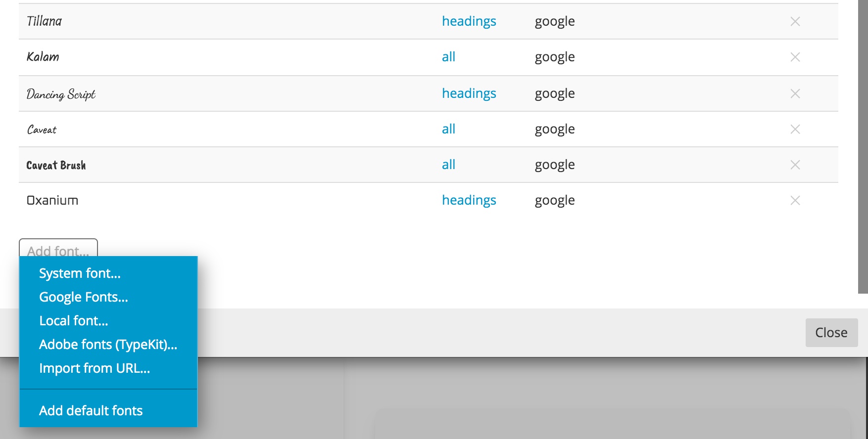Select the Caveat font row name
The width and height of the screenshot is (868, 439).
pyautogui.click(x=42, y=130)
